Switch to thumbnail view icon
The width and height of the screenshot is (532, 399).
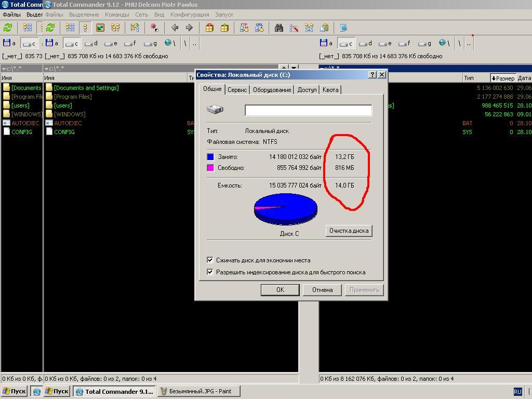point(100,28)
